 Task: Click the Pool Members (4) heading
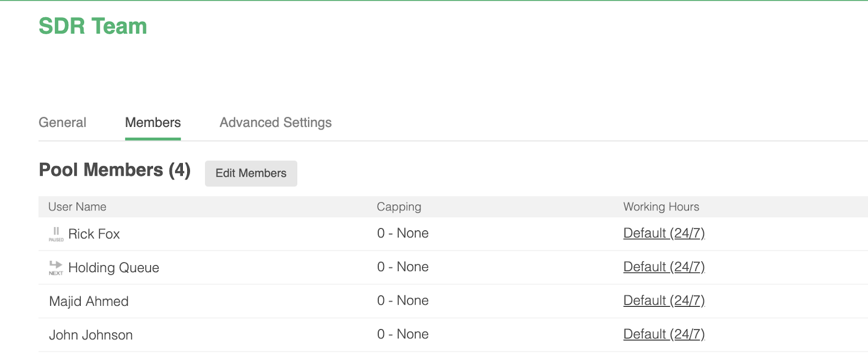click(114, 170)
